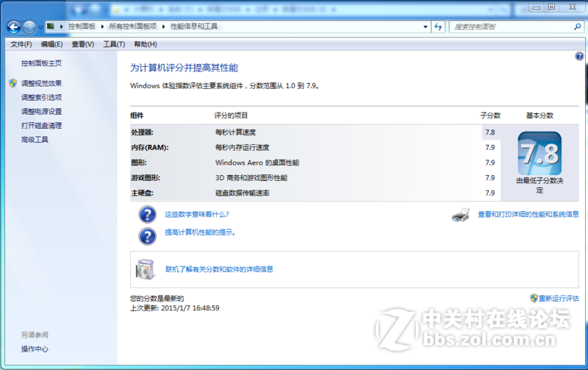
Task: Open the 文件(F) menu
Action: (21, 44)
